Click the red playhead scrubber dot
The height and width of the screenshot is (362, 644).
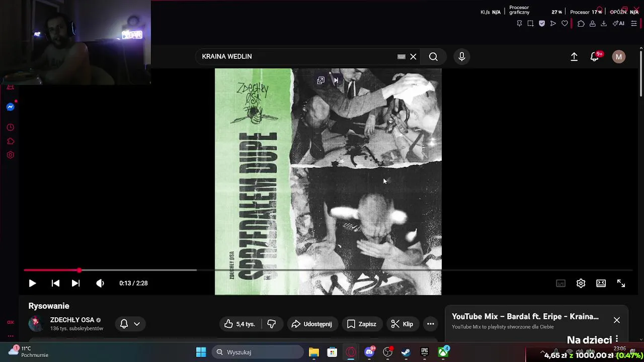pyautogui.click(x=79, y=270)
